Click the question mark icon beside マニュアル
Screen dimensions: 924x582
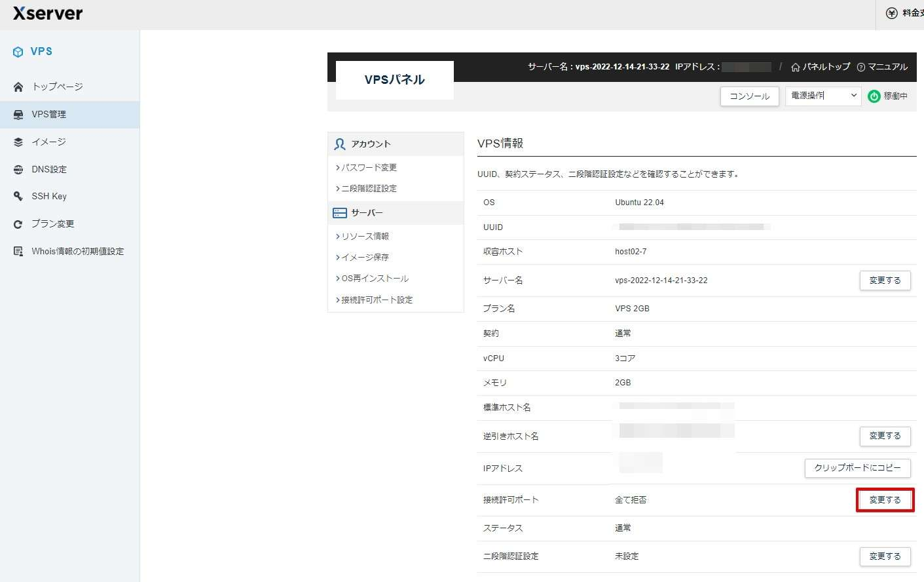[x=860, y=67]
